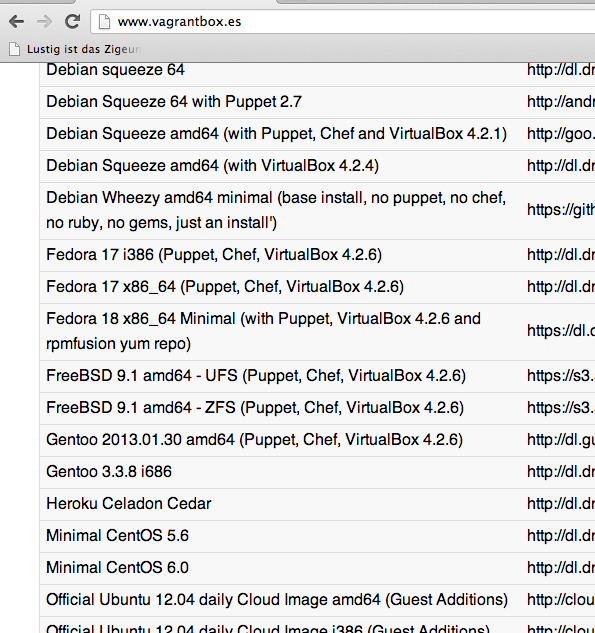This screenshot has width=595, height=633.
Task: Select 'FreeBSD 9.1 amd64 - ZFS' entry
Action: (x=255, y=407)
